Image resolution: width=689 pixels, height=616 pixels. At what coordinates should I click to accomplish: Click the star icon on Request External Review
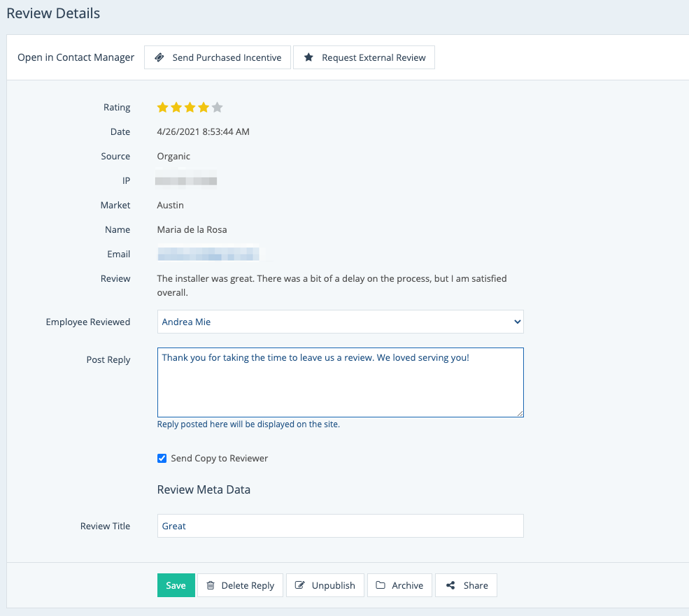[x=308, y=57]
